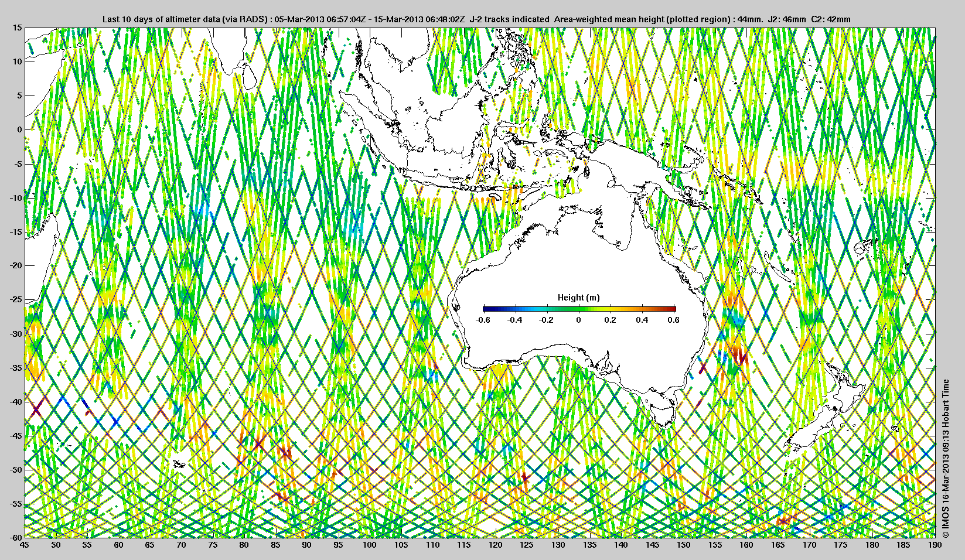Screen dimensions: 965x560
Task: Click colorbar tick label "-0.2"
Action: tap(547, 320)
